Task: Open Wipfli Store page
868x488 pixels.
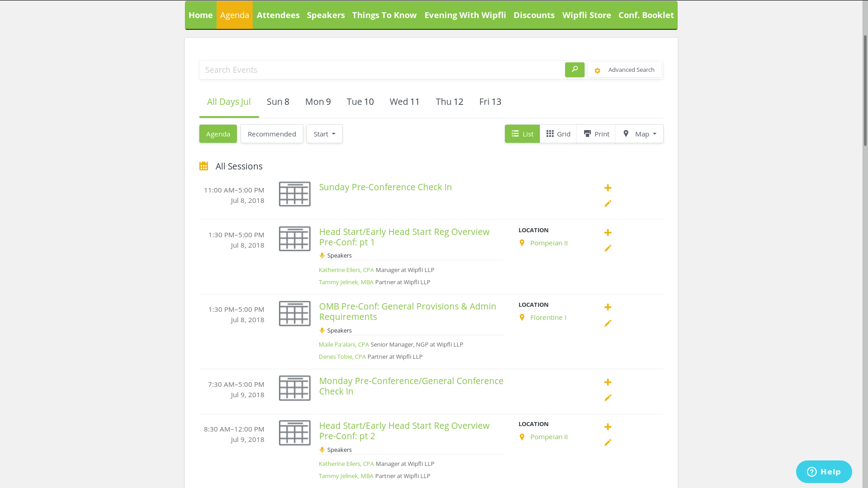Action: (x=586, y=15)
